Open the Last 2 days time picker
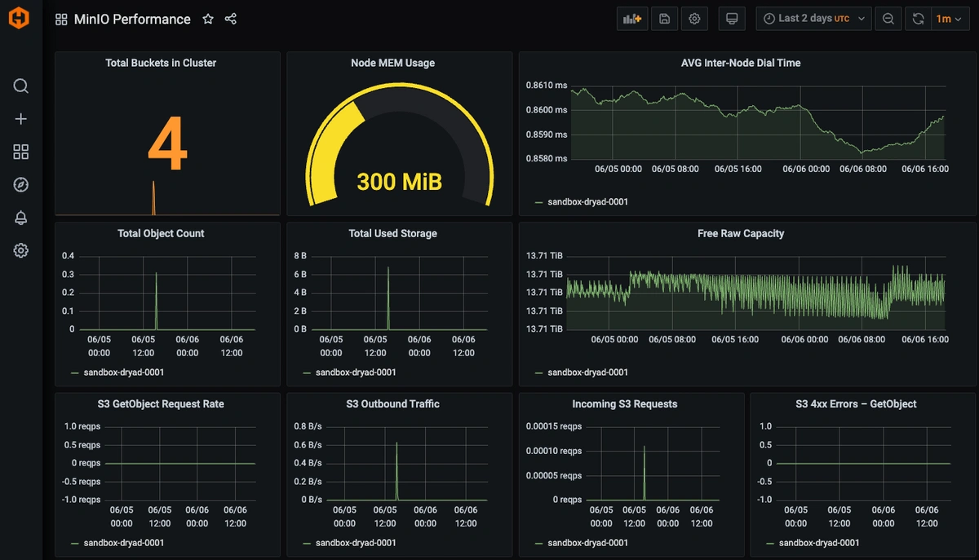This screenshot has width=979, height=560. (814, 19)
